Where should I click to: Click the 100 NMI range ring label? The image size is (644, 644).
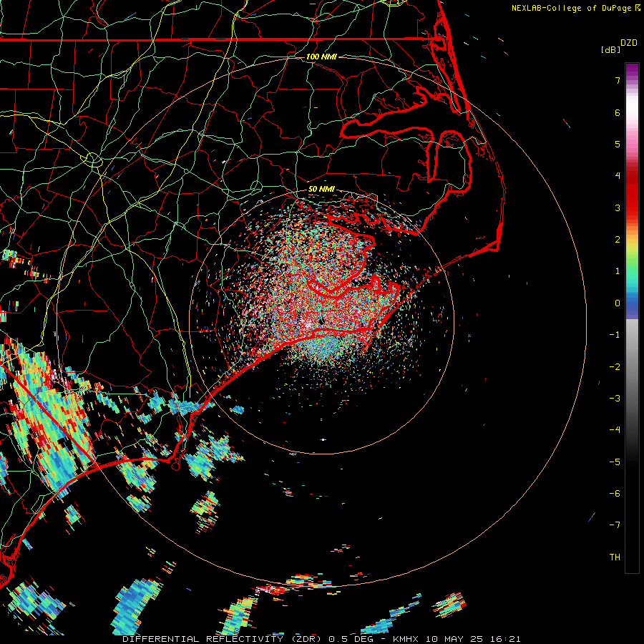tap(321, 57)
